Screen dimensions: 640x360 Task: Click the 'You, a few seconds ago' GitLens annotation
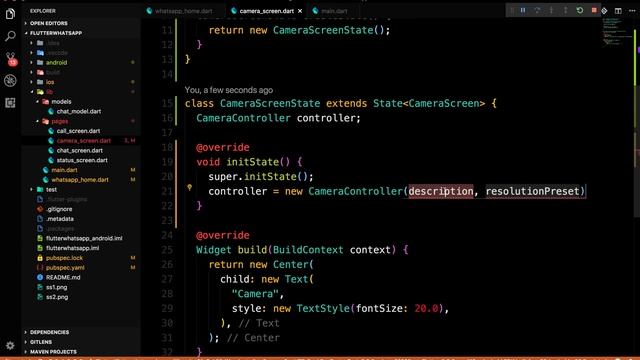(229, 90)
